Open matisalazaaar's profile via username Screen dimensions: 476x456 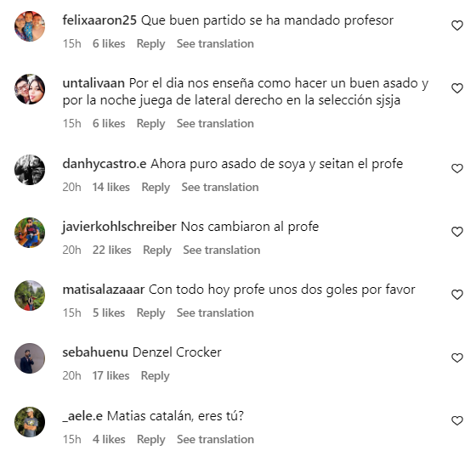pos(104,290)
